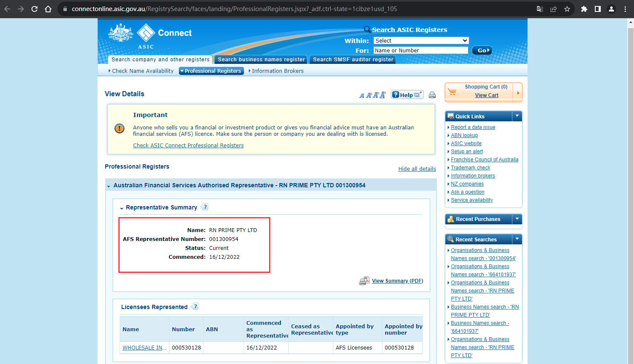Image resolution: width=634 pixels, height=364 pixels.
Task: Collapse the Australian Financial Services Authorised Representative section
Action: (x=109, y=186)
